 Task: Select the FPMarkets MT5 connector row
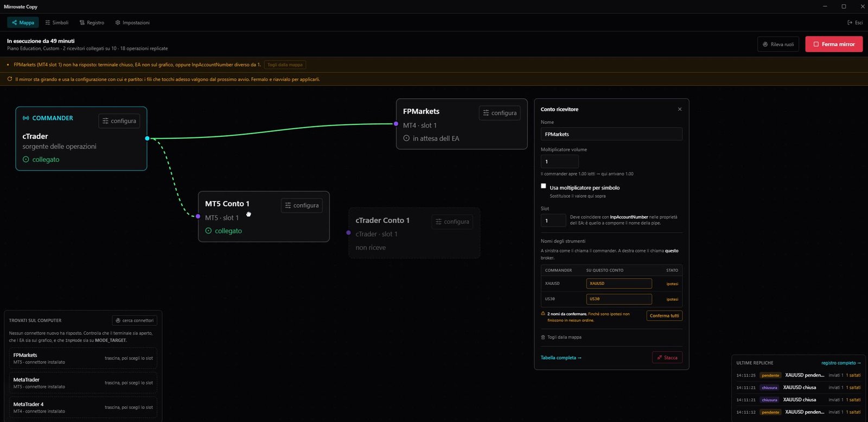[x=83, y=358]
